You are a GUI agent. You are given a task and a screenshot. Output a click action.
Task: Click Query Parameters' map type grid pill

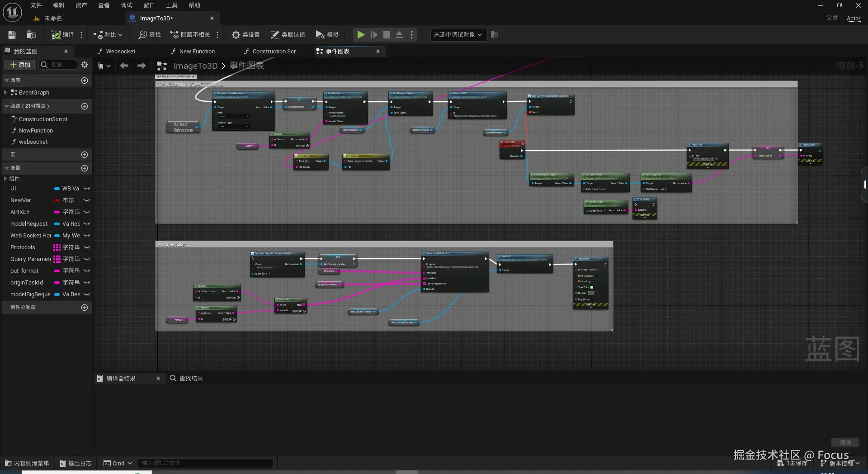click(57, 259)
